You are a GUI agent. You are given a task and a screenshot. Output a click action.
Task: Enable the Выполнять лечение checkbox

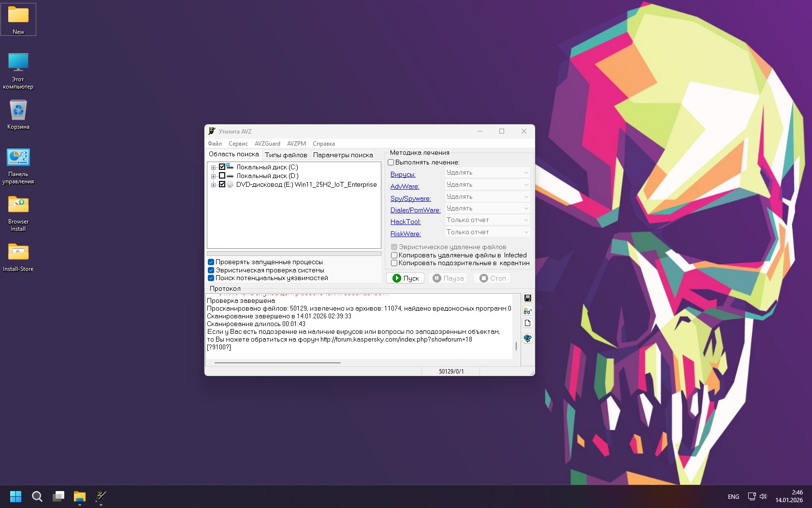click(391, 163)
